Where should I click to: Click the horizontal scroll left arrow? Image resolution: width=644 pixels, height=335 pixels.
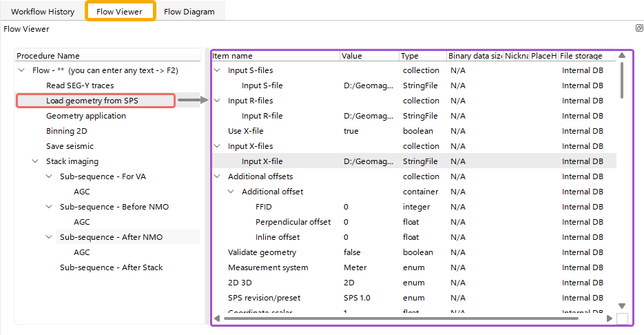point(217,318)
